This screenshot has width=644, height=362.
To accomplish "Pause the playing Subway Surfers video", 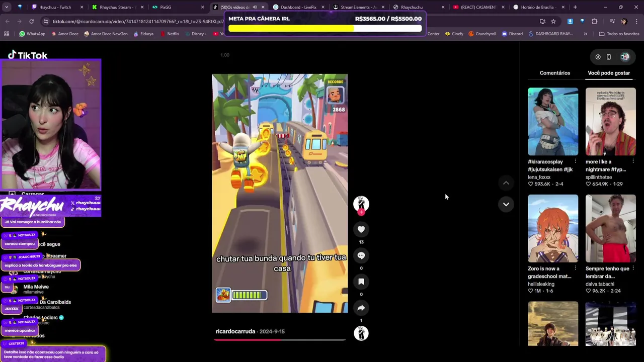I will pos(280,193).
